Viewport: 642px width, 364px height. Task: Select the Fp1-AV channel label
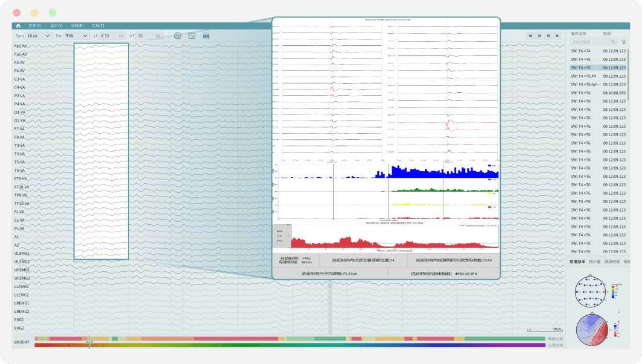coord(21,46)
